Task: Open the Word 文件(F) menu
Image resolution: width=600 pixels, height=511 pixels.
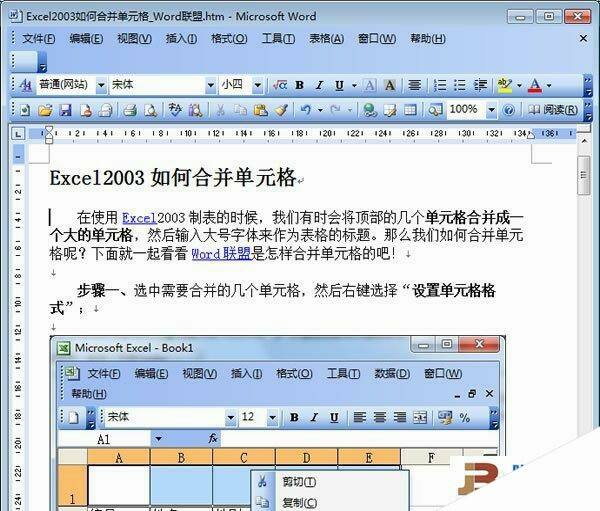Action: coord(39,39)
